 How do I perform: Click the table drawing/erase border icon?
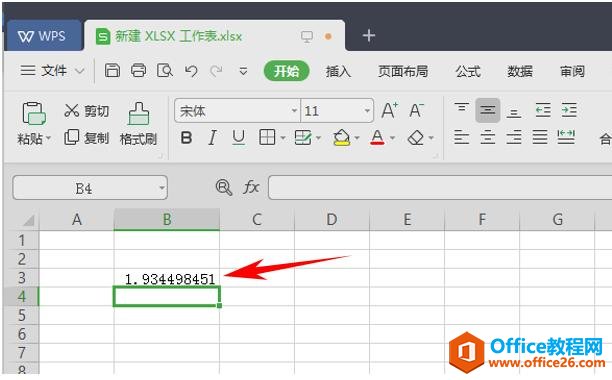coord(303,137)
